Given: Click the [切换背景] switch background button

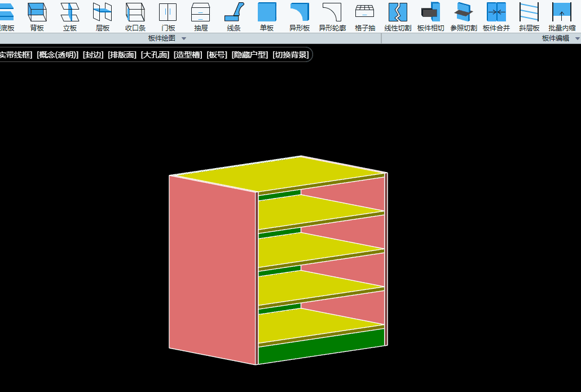Looking at the screenshot, I should coord(290,55).
